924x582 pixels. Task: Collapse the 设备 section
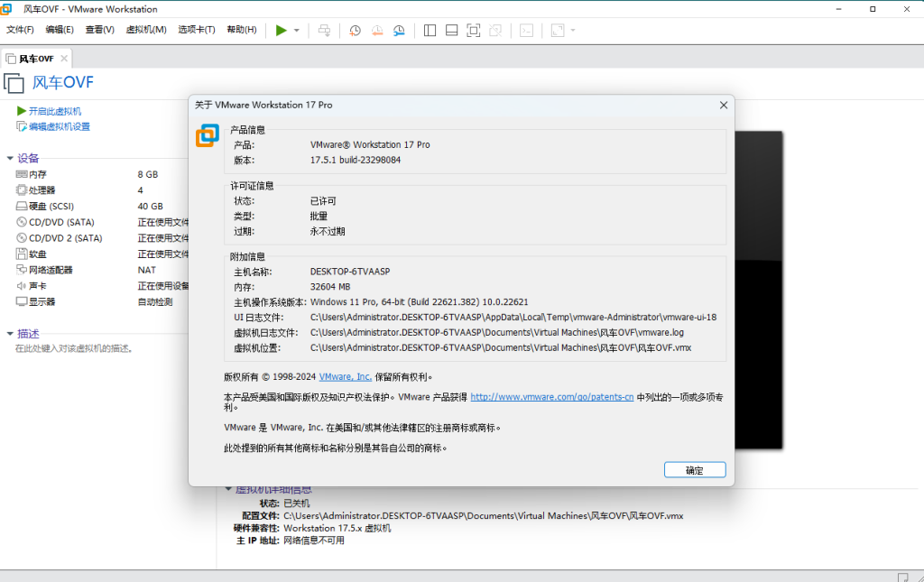[x=9, y=158]
